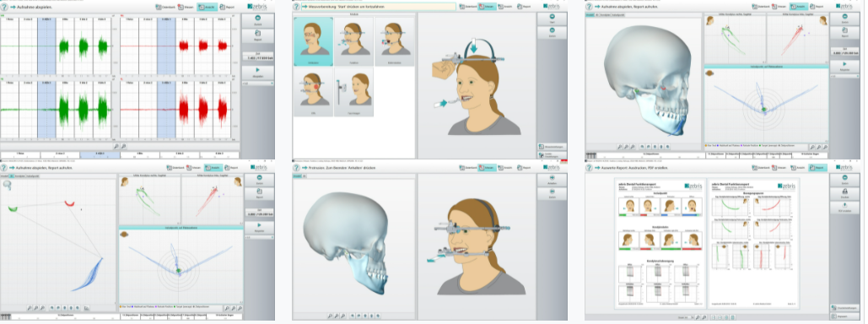Select the EMG module with red cheek marker

click(x=313, y=91)
